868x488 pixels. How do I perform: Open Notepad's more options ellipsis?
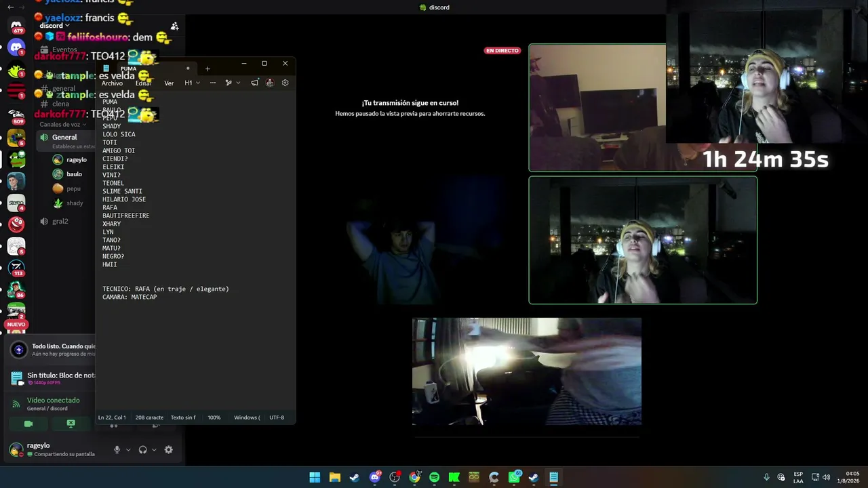point(212,83)
